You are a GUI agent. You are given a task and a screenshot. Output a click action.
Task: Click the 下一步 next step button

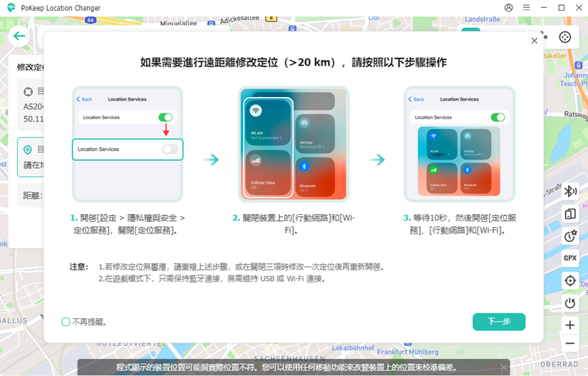pyautogui.click(x=499, y=322)
